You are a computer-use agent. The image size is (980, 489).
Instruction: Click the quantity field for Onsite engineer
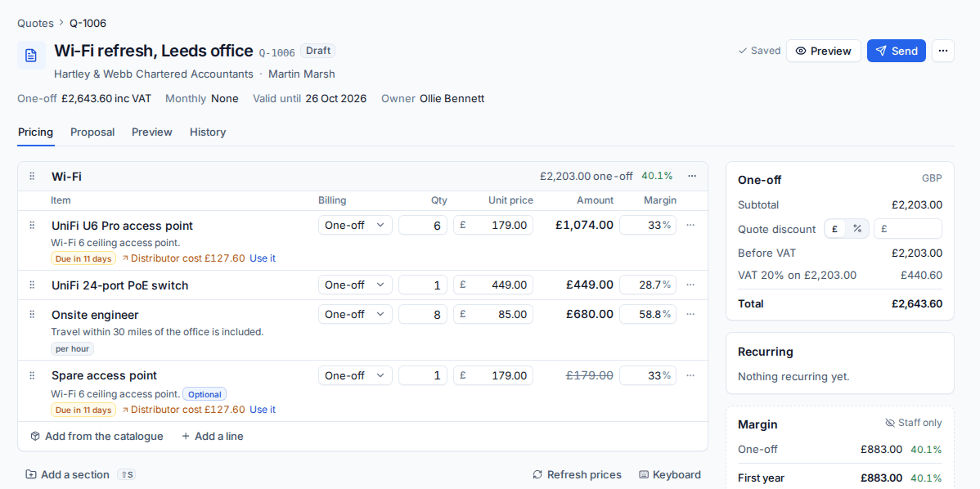click(422, 314)
